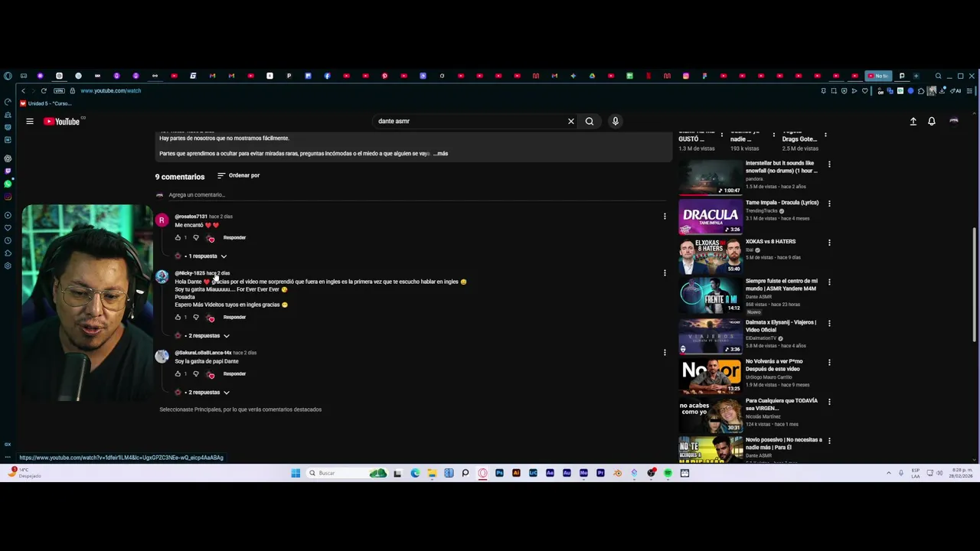Screen dimensions: 980x551
Task: Open Interstellar snowfall video thumbnail
Action: (710, 177)
